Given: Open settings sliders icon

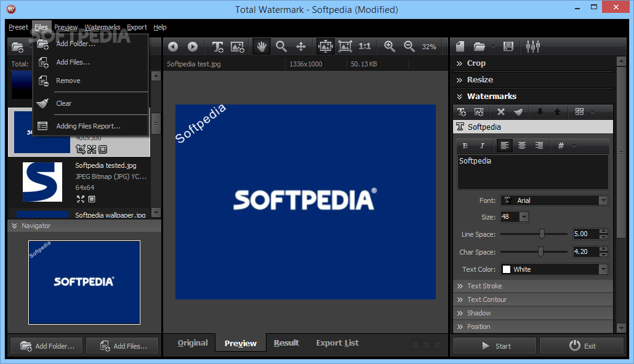Looking at the screenshot, I should coord(533,47).
